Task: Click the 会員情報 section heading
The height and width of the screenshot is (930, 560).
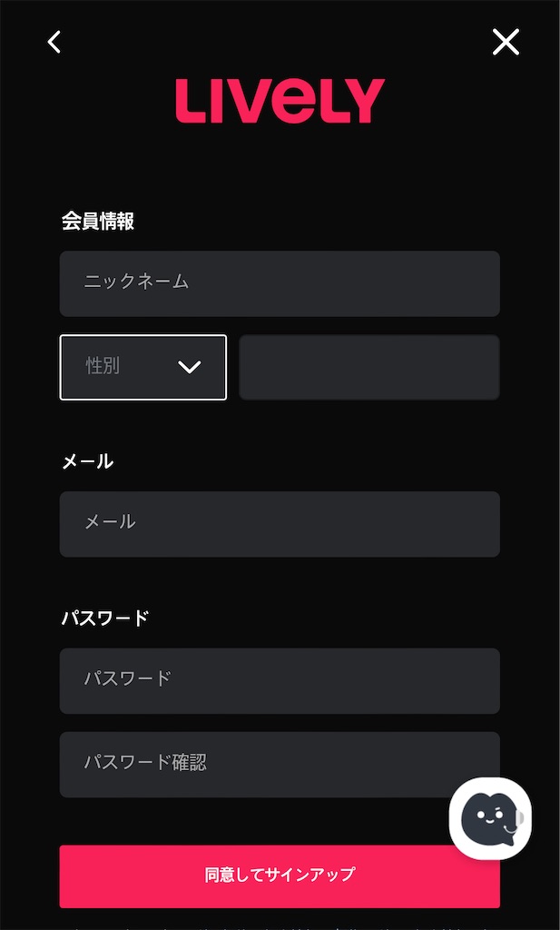Action: [x=96, y=221]
